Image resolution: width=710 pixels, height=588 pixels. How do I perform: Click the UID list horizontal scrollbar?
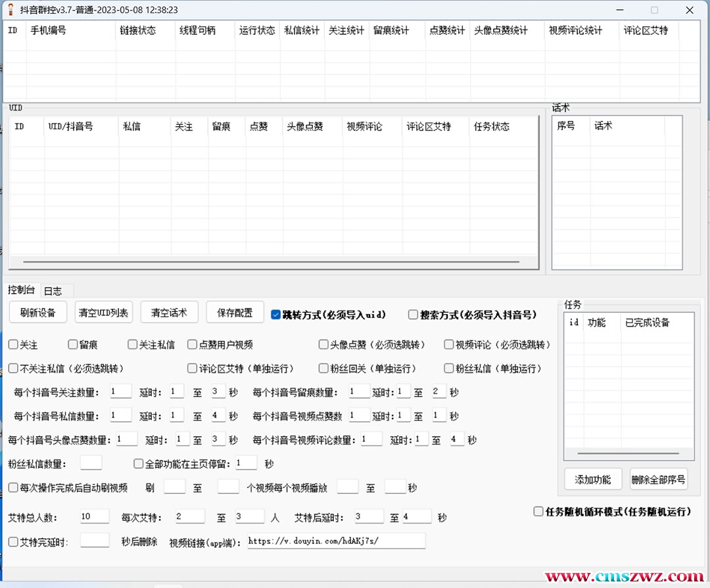[x=263, y=261]
